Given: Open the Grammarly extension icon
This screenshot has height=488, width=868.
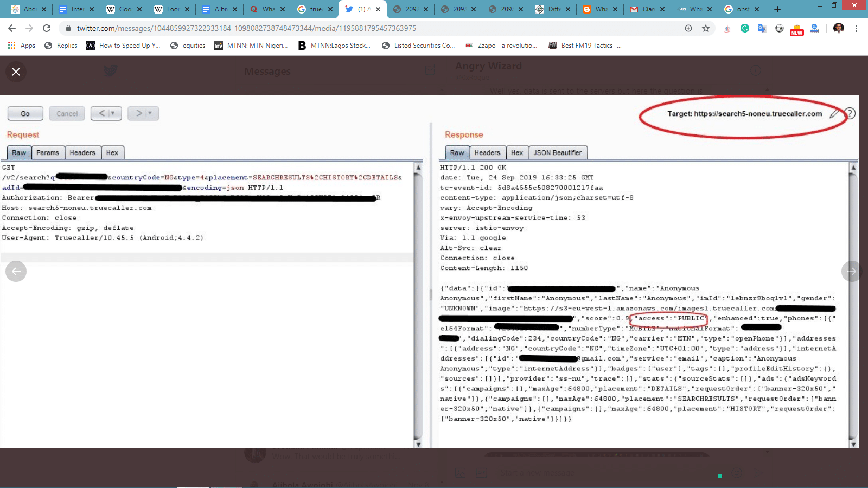Looking at the screenshot, I should (x=745, y=28).
